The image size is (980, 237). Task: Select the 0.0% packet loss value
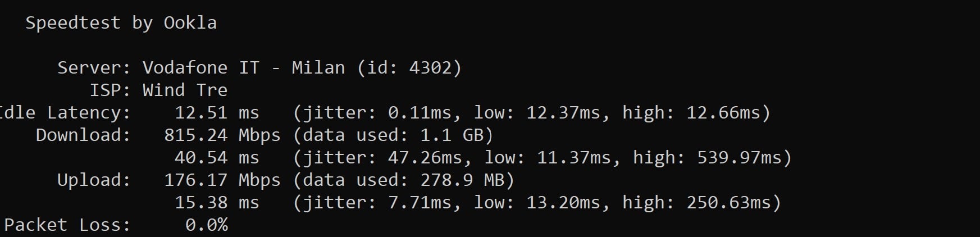click(x=206, y=225)
